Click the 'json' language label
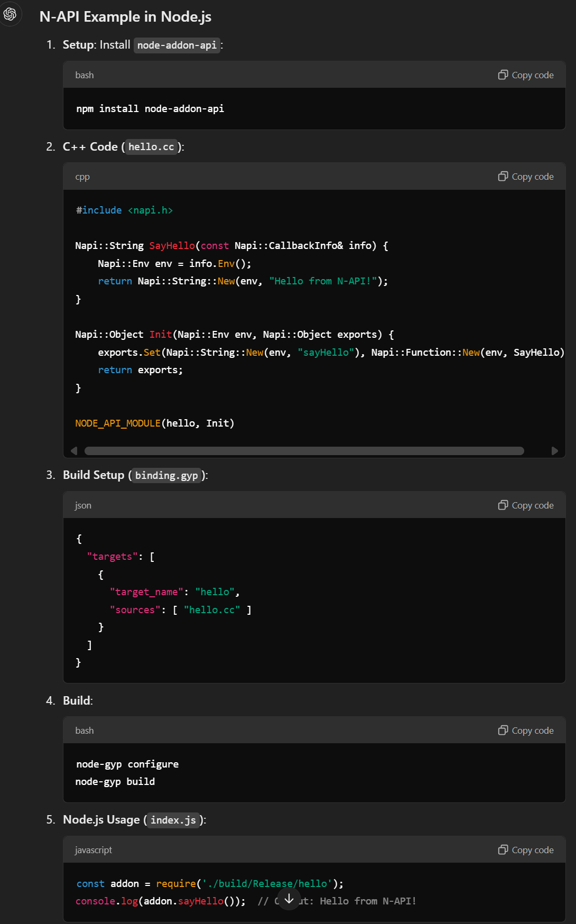The height and width of the screenshot is (924, 576). [83, 505]
